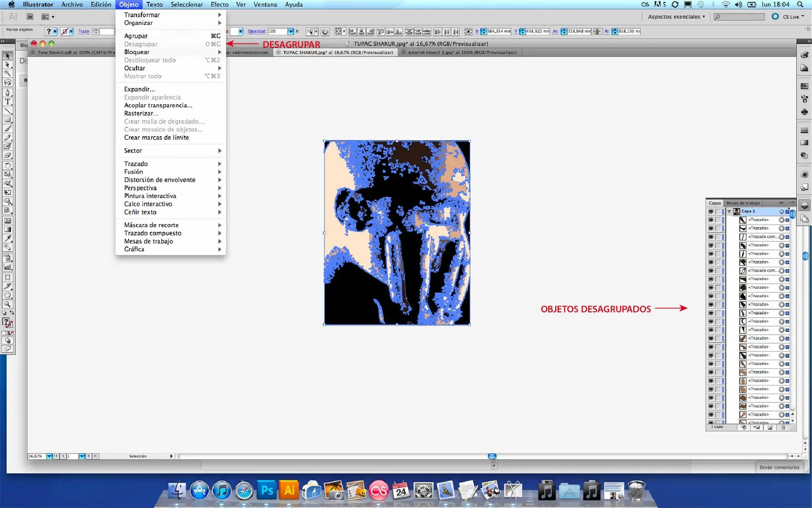Open Adobe Bridge via Br icon

[x=30, y=17]
